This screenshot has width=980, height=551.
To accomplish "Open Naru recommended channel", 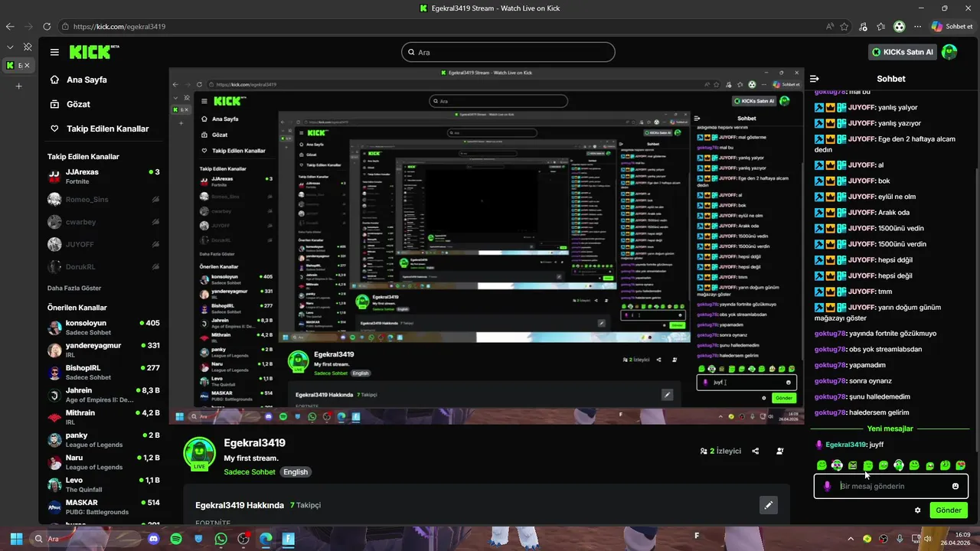I will (x=103, y=462).
